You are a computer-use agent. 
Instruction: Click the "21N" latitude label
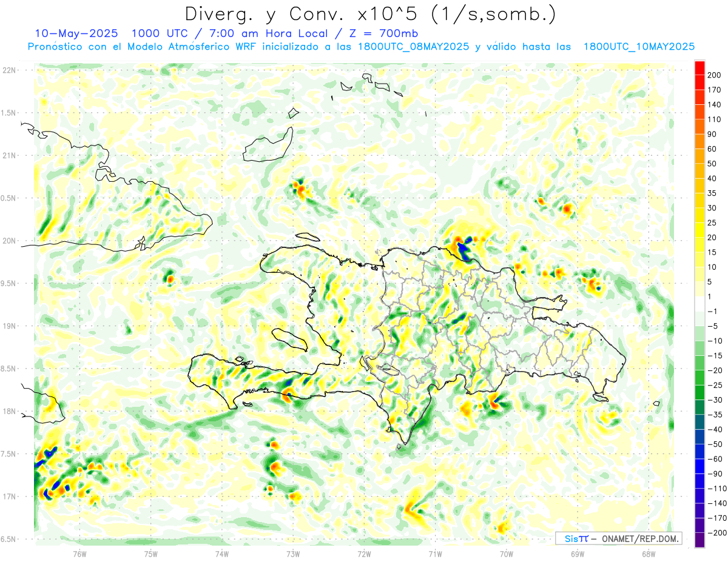[9, 156]
